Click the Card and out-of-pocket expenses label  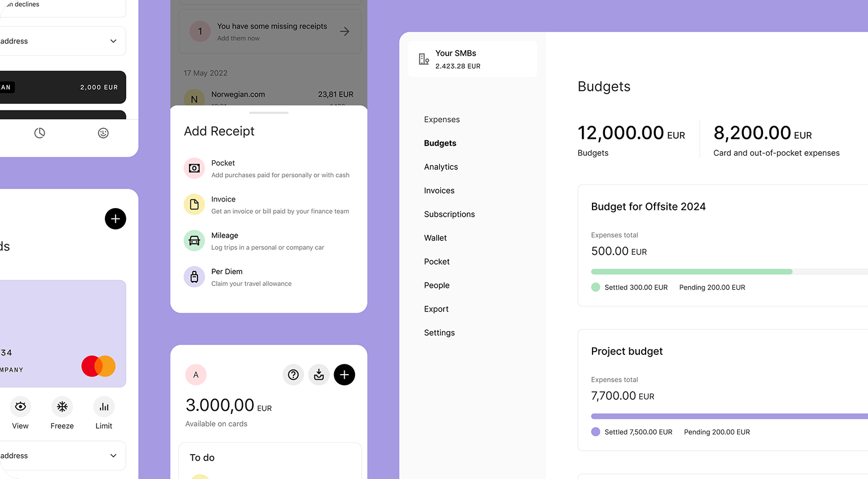(x=777, y=153)
